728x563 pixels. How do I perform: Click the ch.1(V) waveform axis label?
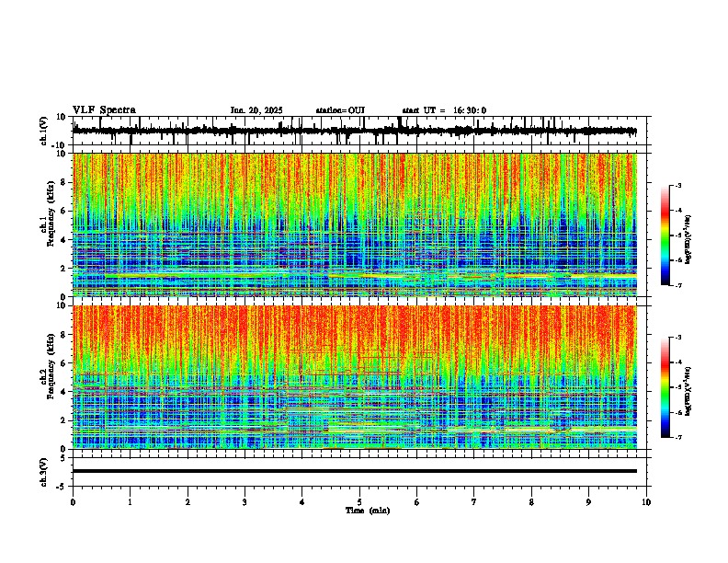[44, 131]
